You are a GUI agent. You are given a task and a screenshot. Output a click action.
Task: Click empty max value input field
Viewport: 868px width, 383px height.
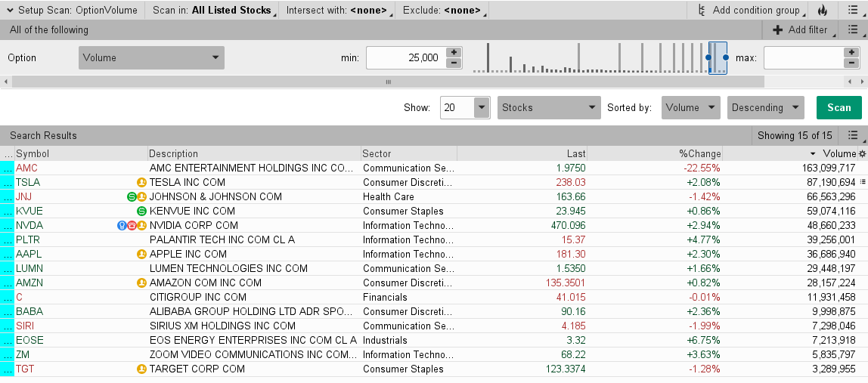803,57
